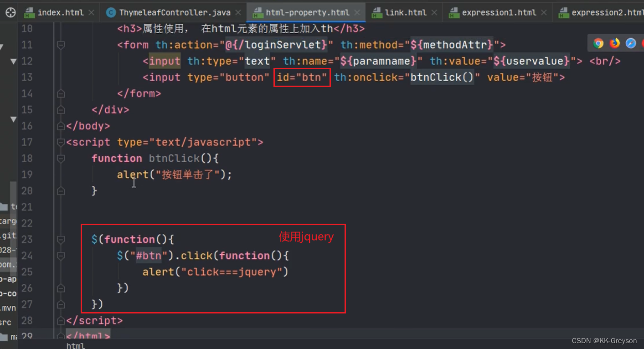
Task: Click the closing div tag on line 15
Action: pos(111,110)
